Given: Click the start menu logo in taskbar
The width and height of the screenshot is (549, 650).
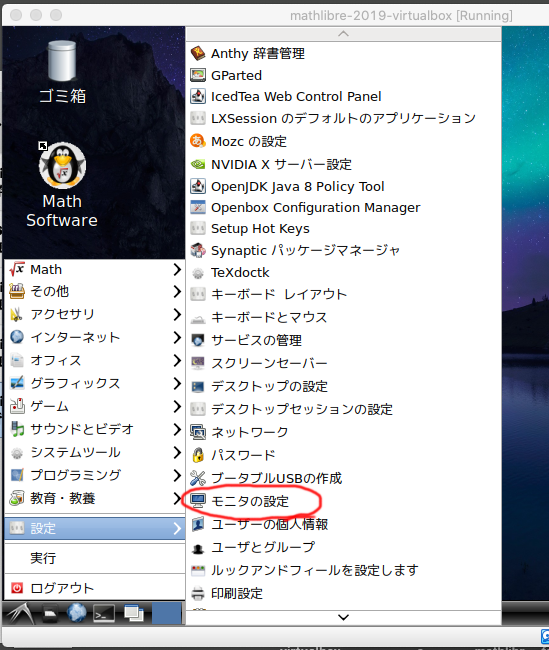Looking at the screenshot, I should (20, 614).
